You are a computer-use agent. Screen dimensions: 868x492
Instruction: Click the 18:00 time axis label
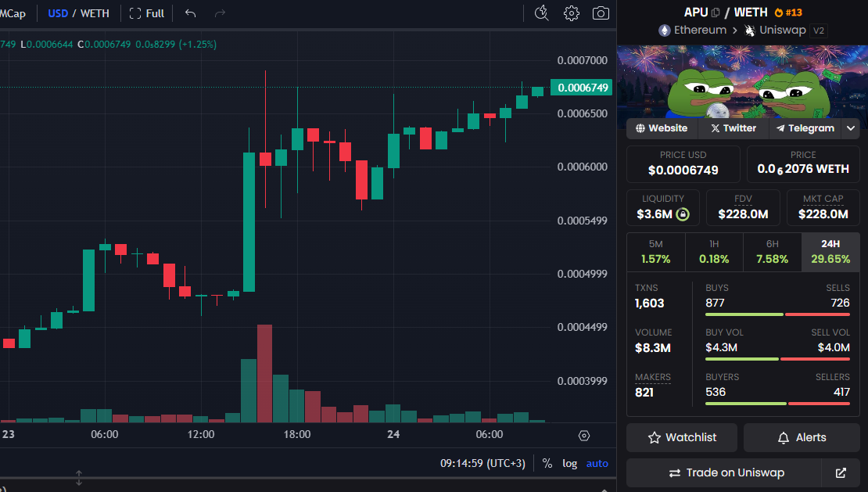[x=296, y=434]
